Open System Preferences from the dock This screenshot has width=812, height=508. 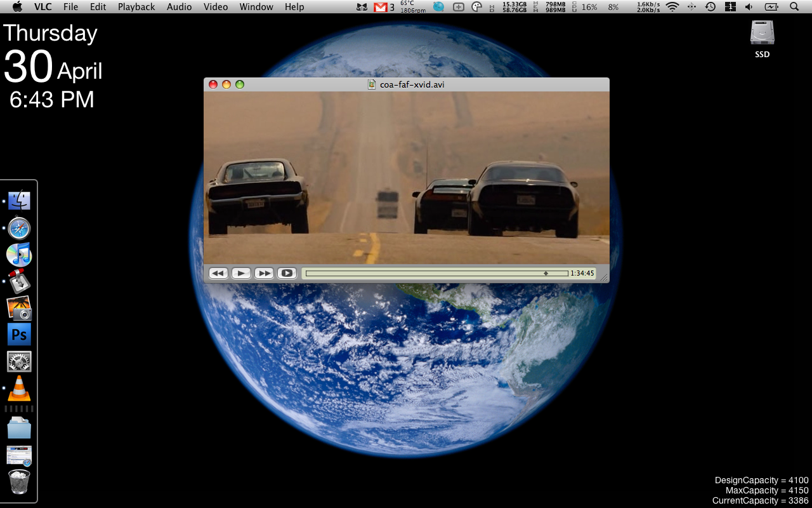click(19, 361)
